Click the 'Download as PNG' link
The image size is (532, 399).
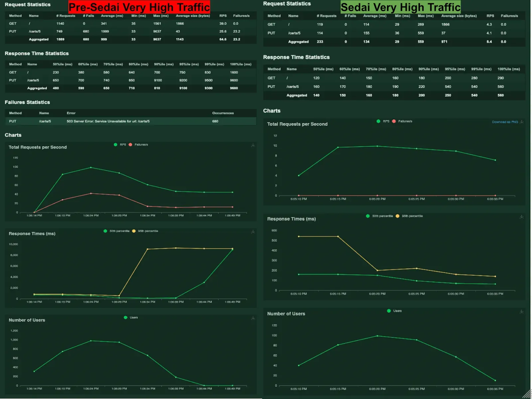point(505,122)
